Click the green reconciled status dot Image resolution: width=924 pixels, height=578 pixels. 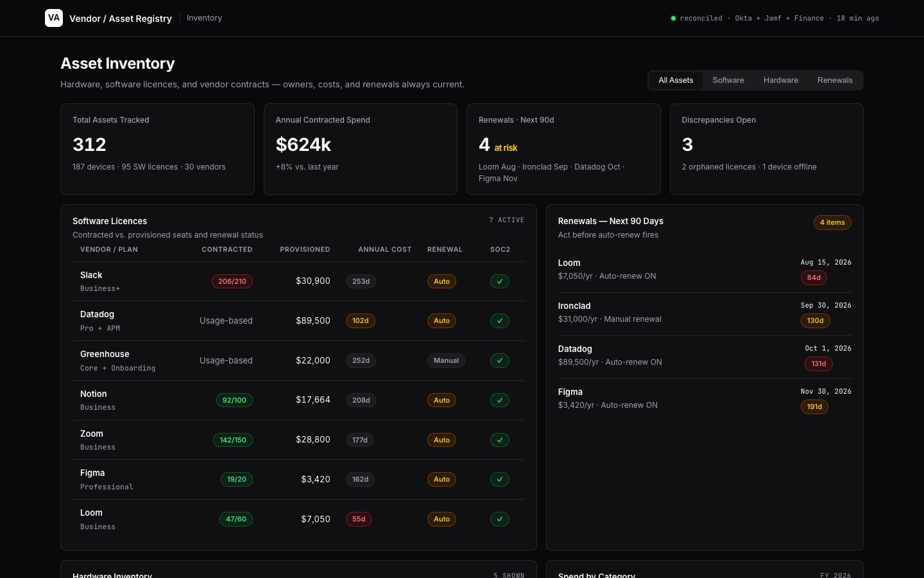(x=673, y=18)
